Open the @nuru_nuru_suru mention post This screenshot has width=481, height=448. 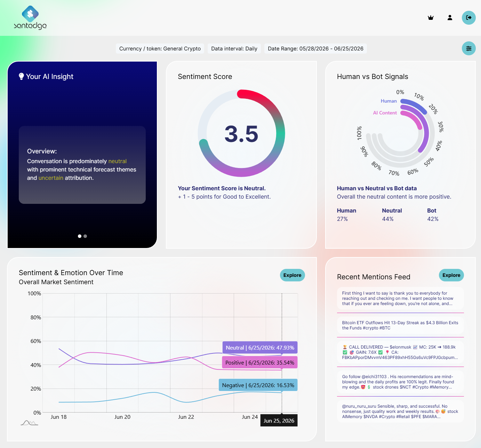tap(400, 411)
